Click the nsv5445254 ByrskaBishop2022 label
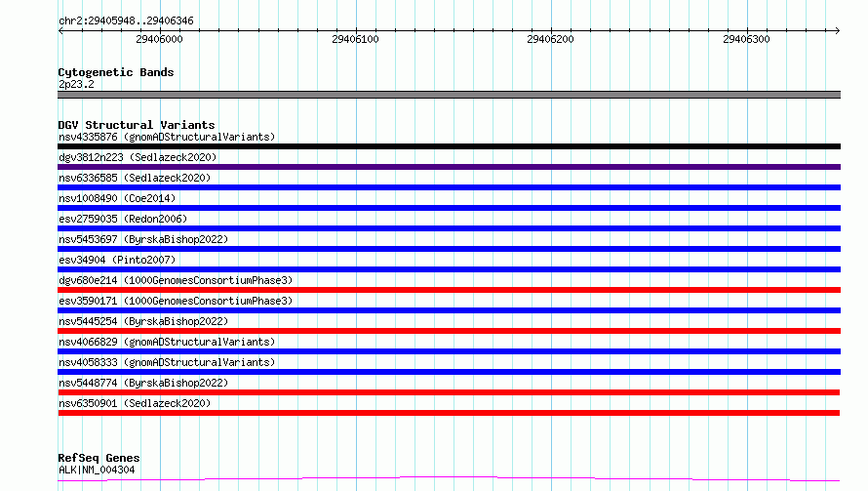The height and width of the screenshot is (491, 868). click(143, 321)
